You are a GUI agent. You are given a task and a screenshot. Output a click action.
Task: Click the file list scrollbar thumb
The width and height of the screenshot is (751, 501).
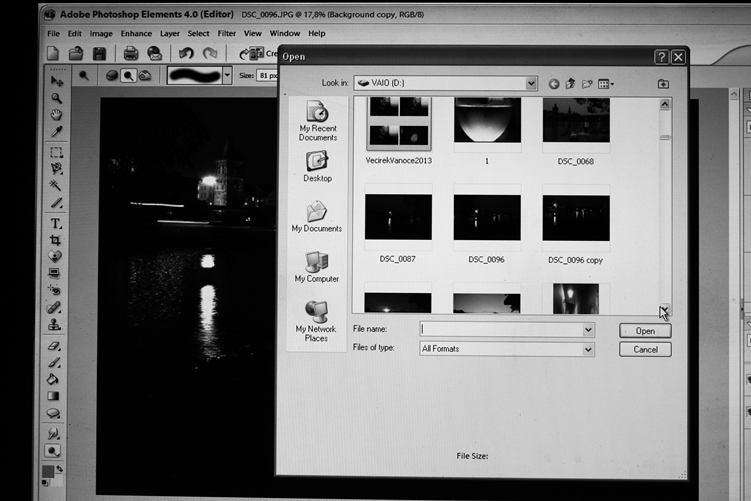pos(664,137)
